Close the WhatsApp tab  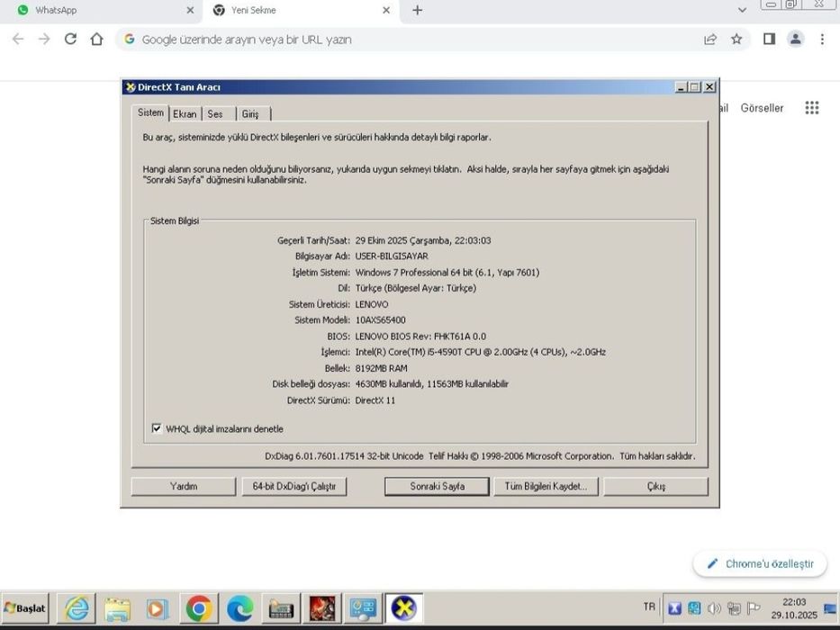point(190,10)
